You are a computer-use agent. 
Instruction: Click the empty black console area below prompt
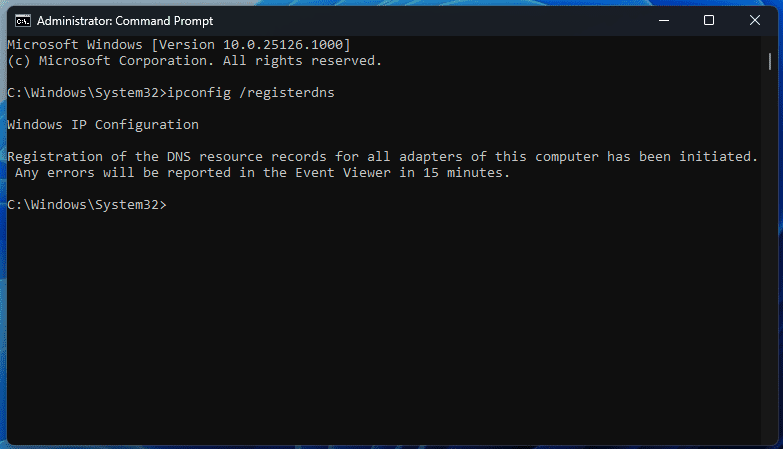tap(385, 325)
